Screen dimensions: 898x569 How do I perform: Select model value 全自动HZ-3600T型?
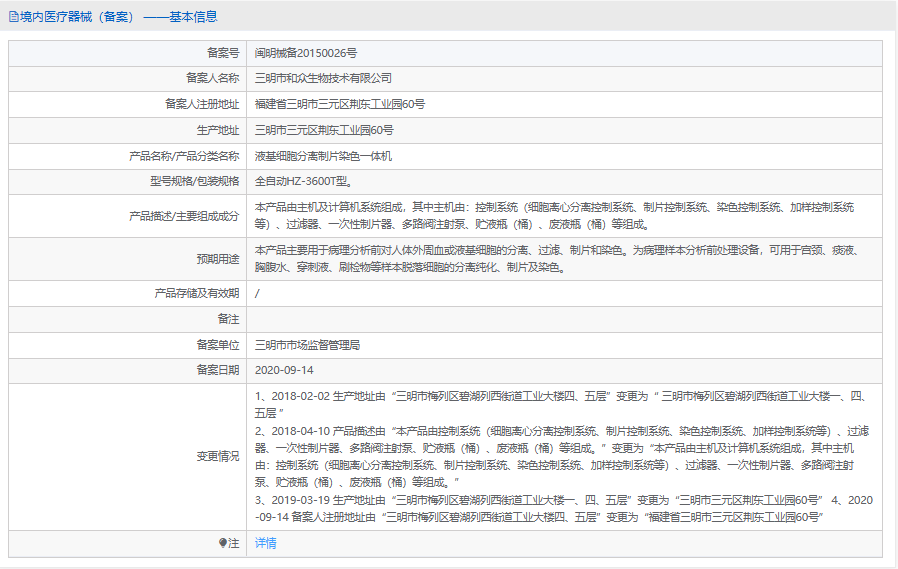[304, 181]
